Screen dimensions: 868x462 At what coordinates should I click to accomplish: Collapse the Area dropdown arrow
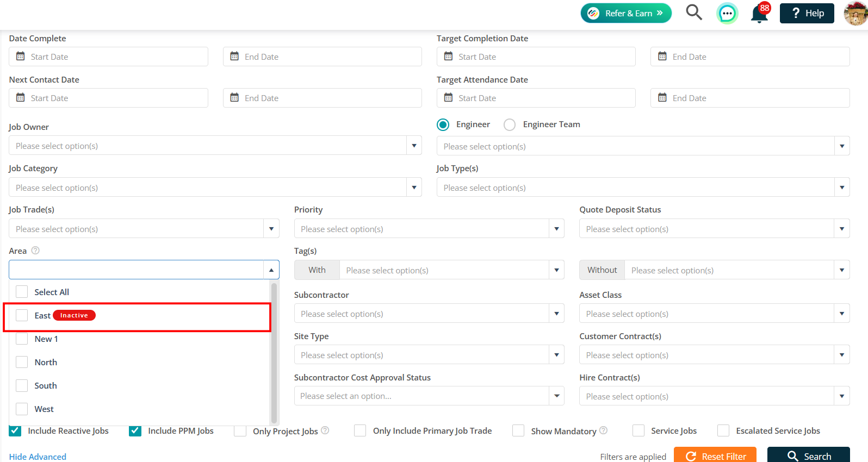(271, 270)
